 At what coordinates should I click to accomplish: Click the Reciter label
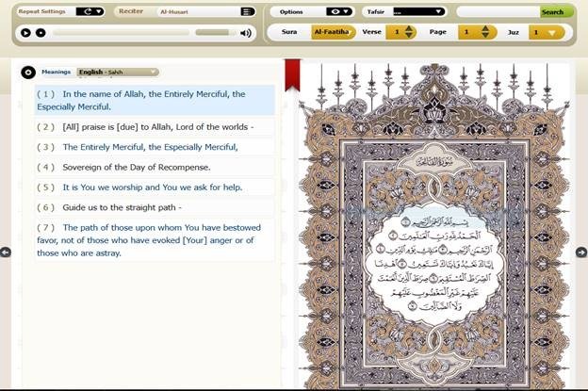(x=131, y=11)
